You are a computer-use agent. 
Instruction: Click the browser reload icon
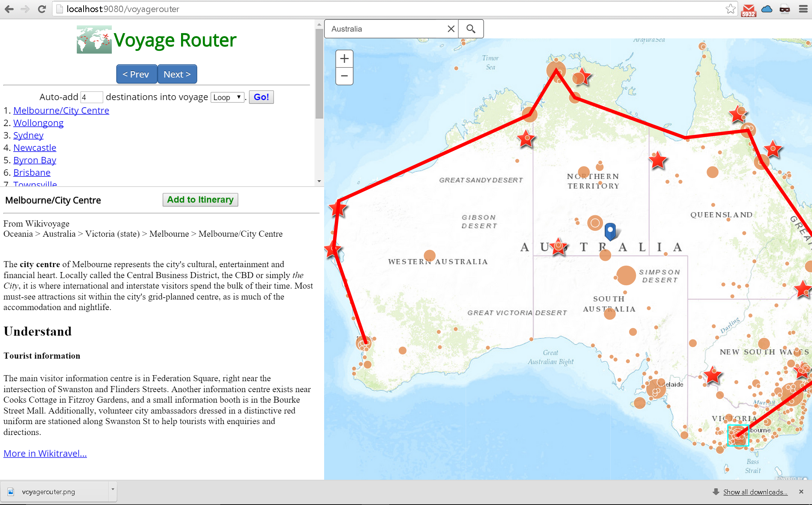(x=42, y=9)
